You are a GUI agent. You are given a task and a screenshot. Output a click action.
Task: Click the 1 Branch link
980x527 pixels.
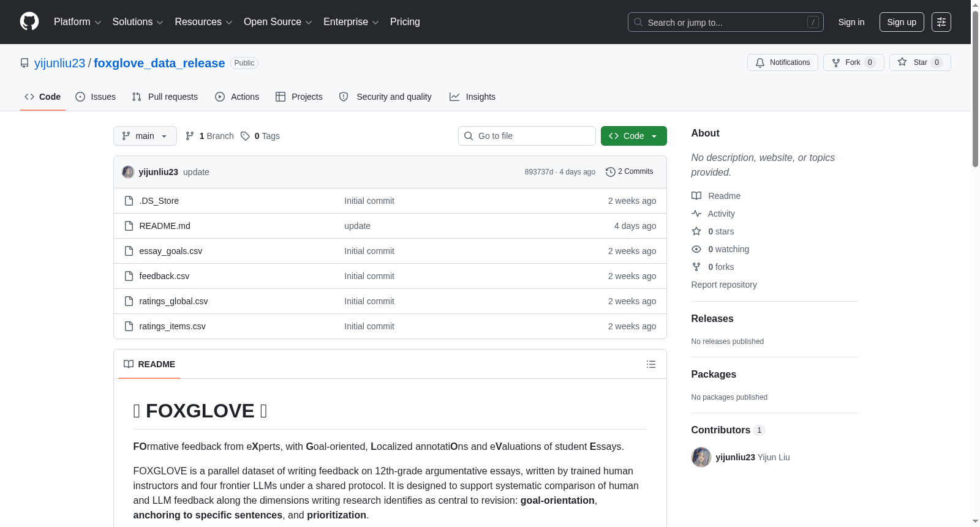pos(209,136)
